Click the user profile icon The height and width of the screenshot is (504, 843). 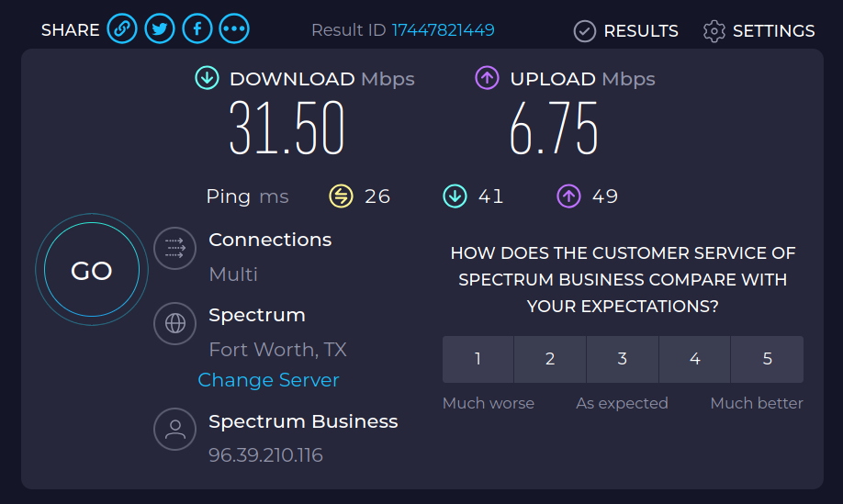[174, 430]
